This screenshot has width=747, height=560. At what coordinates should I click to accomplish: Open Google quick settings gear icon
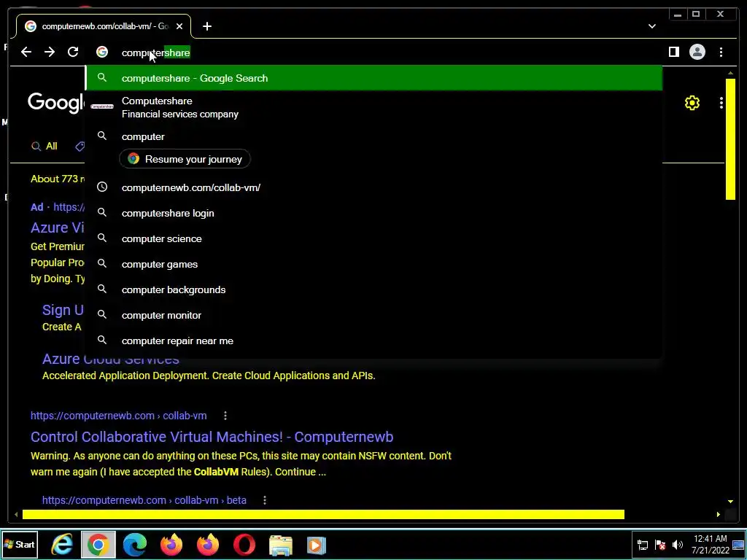(692, 103)
